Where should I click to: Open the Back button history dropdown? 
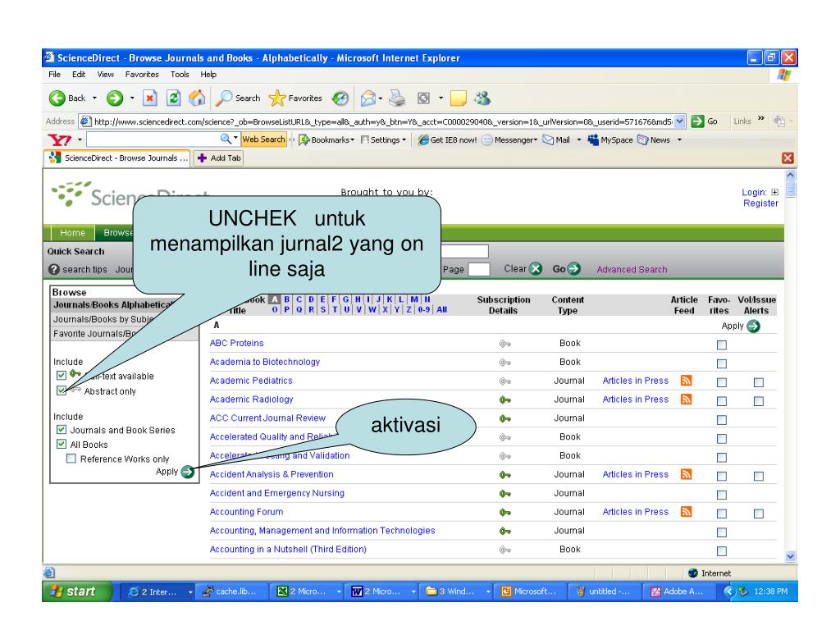pos(95,98)
